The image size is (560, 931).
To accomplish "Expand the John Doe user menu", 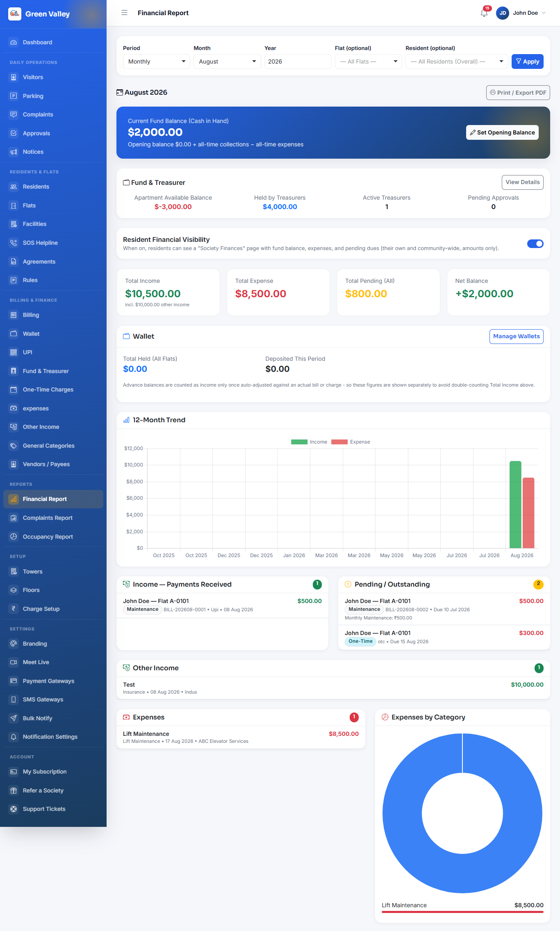I will (521, 13).
